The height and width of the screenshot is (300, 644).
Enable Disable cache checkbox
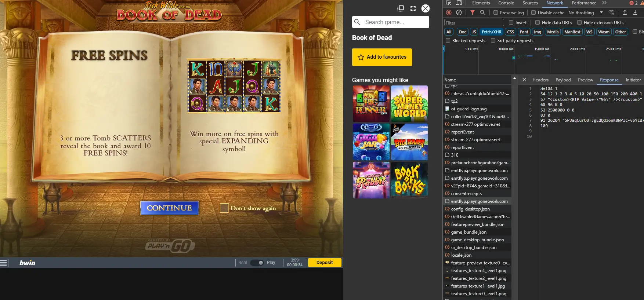tap(533, 12)
